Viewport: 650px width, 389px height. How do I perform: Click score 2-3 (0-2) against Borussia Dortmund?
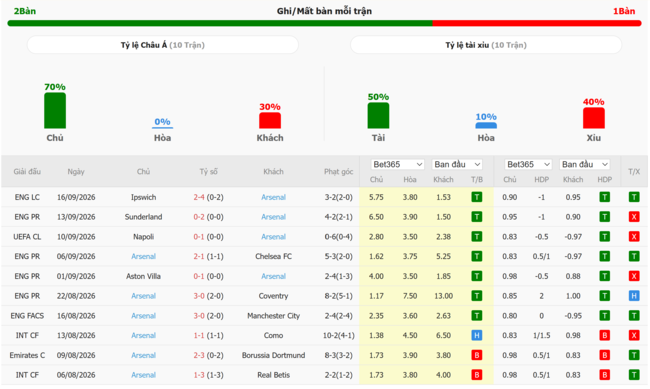(208, 355)
